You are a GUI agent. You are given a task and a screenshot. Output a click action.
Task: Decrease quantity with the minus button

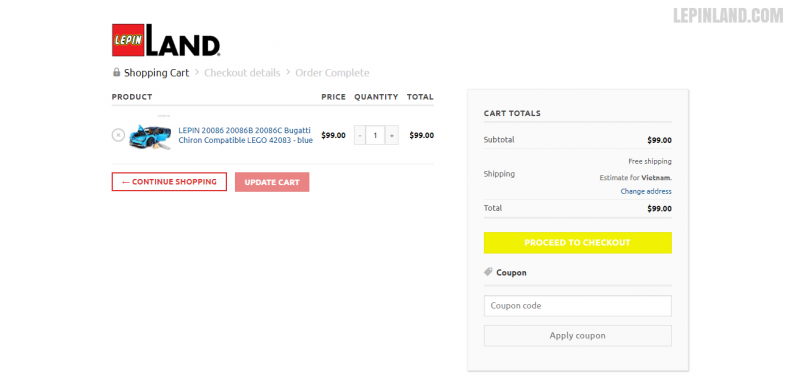tap(360, 136)
